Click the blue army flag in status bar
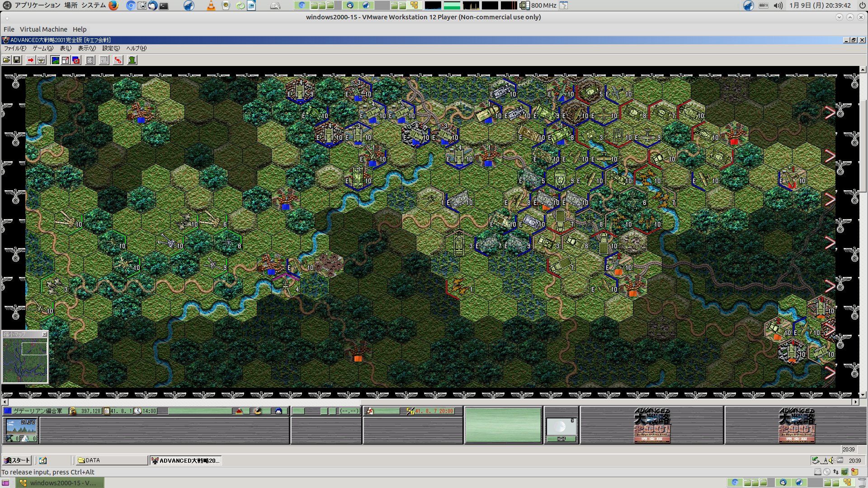The width and height of the screenshot is (868, 488). click(7, 411)
